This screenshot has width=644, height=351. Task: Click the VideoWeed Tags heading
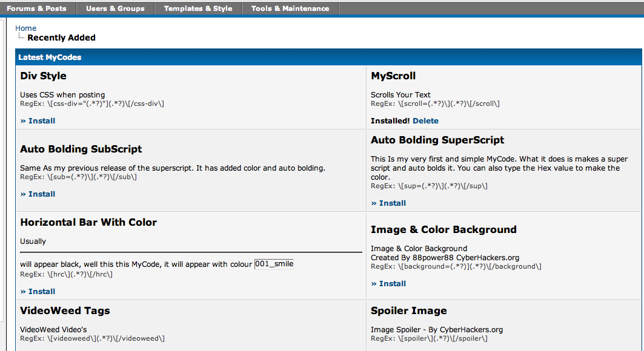[x=65, y=311]
